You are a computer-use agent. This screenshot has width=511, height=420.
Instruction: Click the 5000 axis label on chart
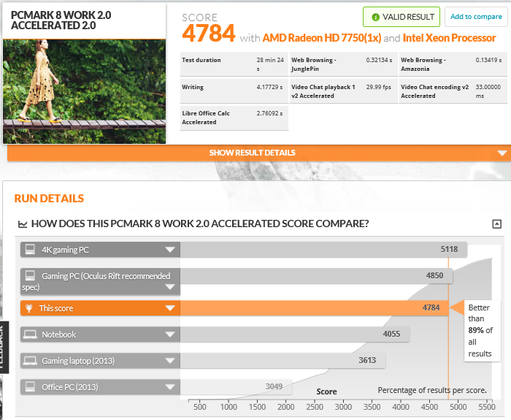pos(458,407)
